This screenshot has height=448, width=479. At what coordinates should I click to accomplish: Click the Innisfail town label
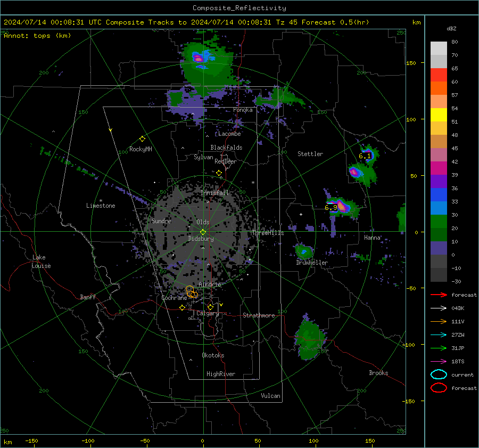[214, 193]
